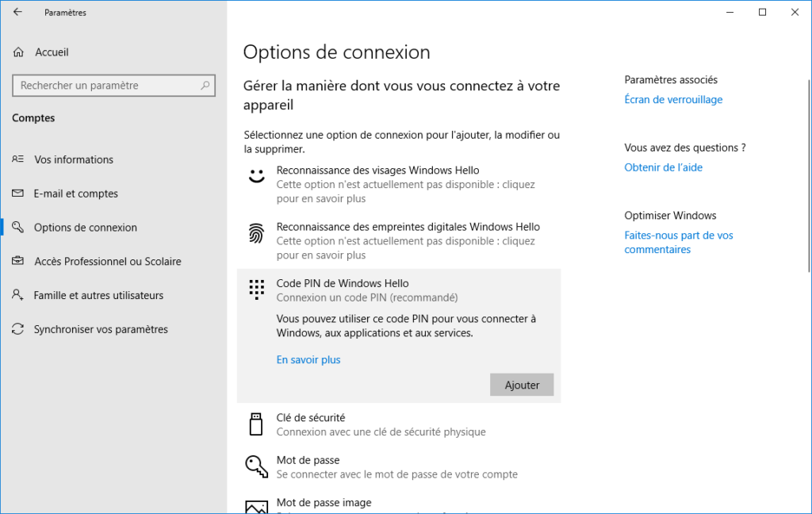
Task: Expand Reconnaissance des empreintes digitales option
Action: point(399,241)
